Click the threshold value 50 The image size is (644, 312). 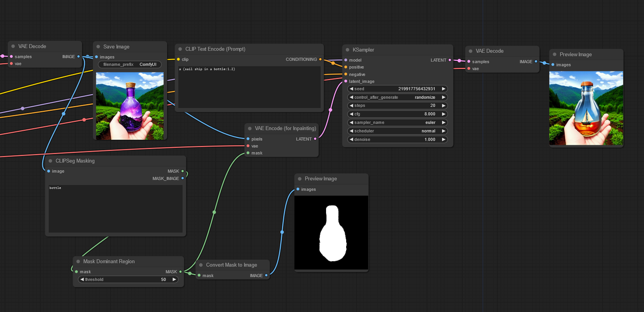click(164, 279)
